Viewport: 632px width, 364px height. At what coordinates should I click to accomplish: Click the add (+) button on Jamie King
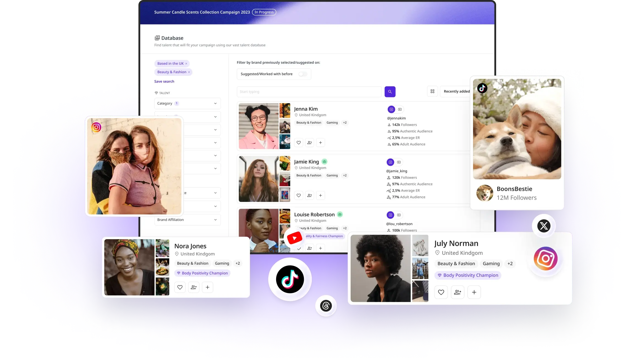(x=321, y=195)
